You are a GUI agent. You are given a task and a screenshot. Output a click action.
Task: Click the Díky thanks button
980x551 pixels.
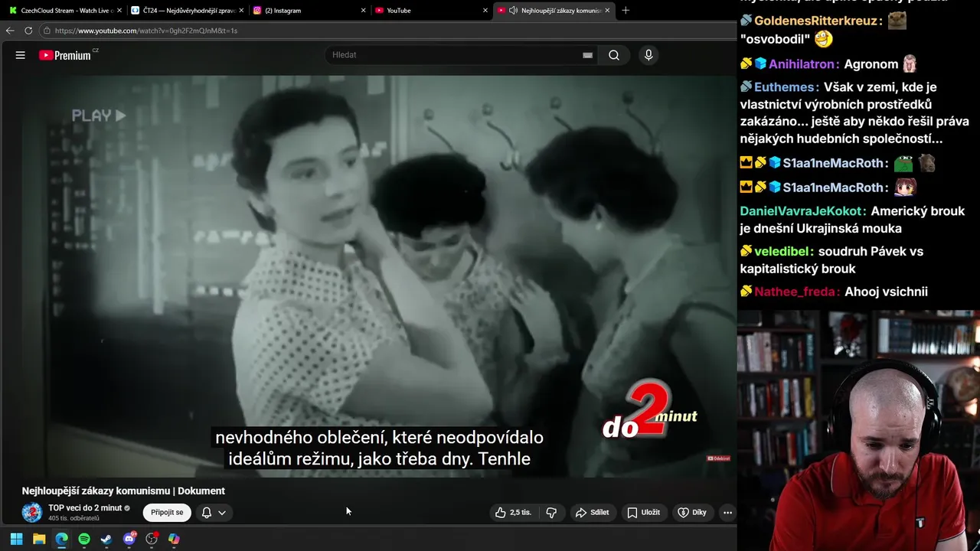(692, 513)
